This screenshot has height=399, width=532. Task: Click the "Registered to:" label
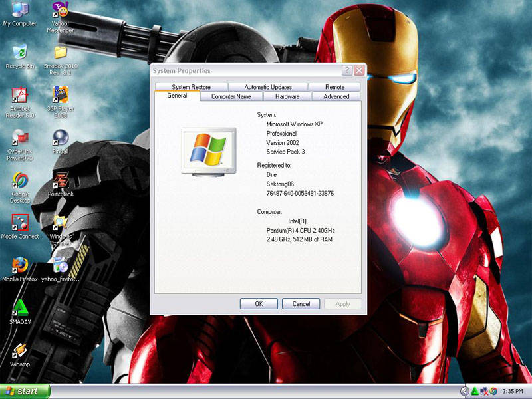coord(274,165)
